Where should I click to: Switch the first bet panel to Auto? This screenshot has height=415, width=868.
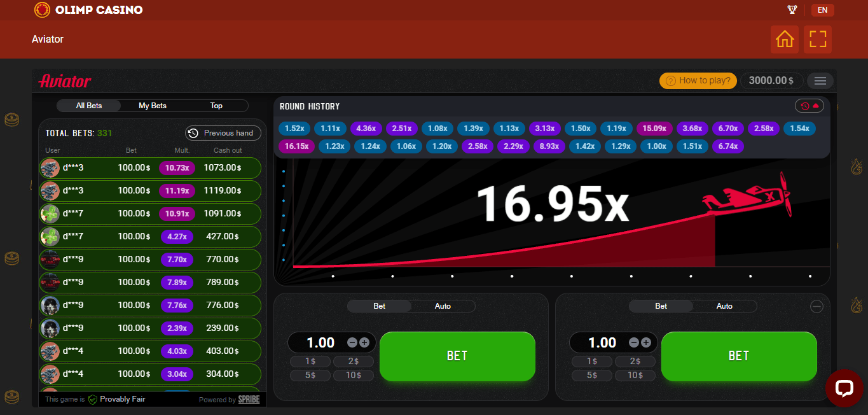[x=443, y=306]
